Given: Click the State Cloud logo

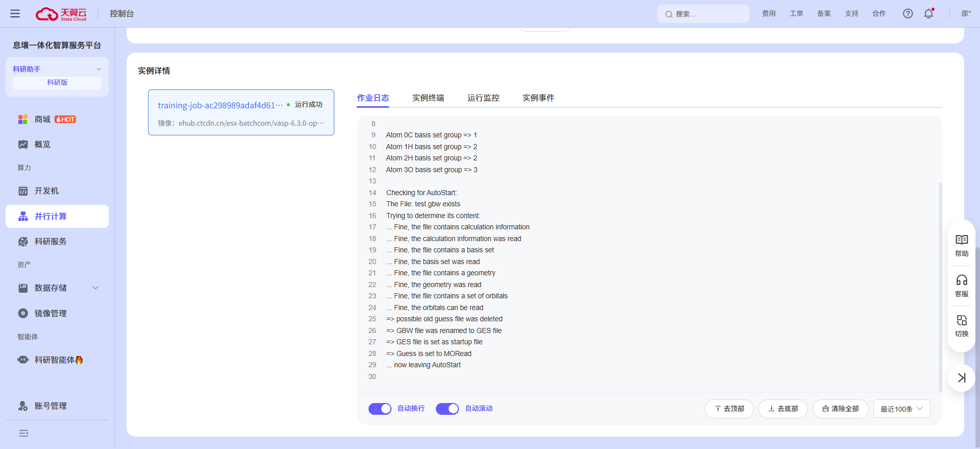Looking at the screenshot, I should 61,14.
